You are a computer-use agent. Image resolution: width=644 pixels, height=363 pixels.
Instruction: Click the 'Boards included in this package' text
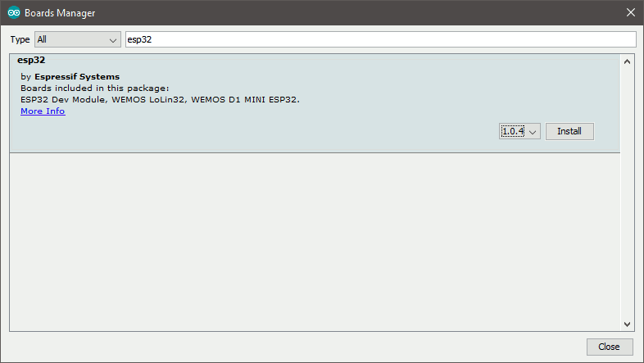[95, 88]
